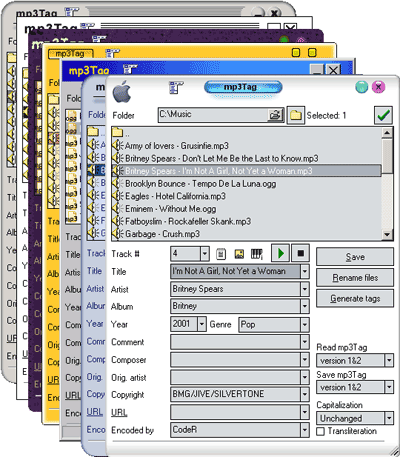
Task: Click the URL input field
Action: (x=235, y=413)
